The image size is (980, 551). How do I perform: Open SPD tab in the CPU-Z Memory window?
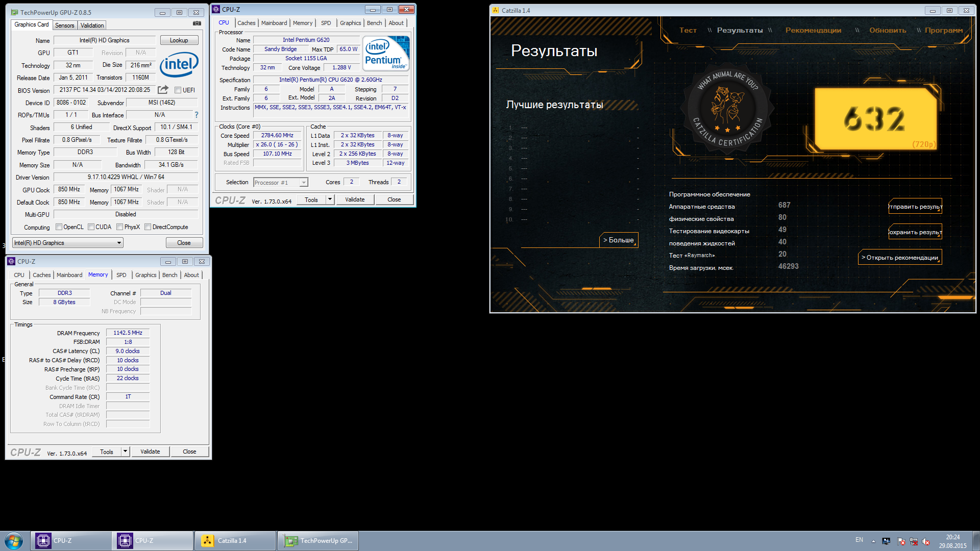point(121,275)
